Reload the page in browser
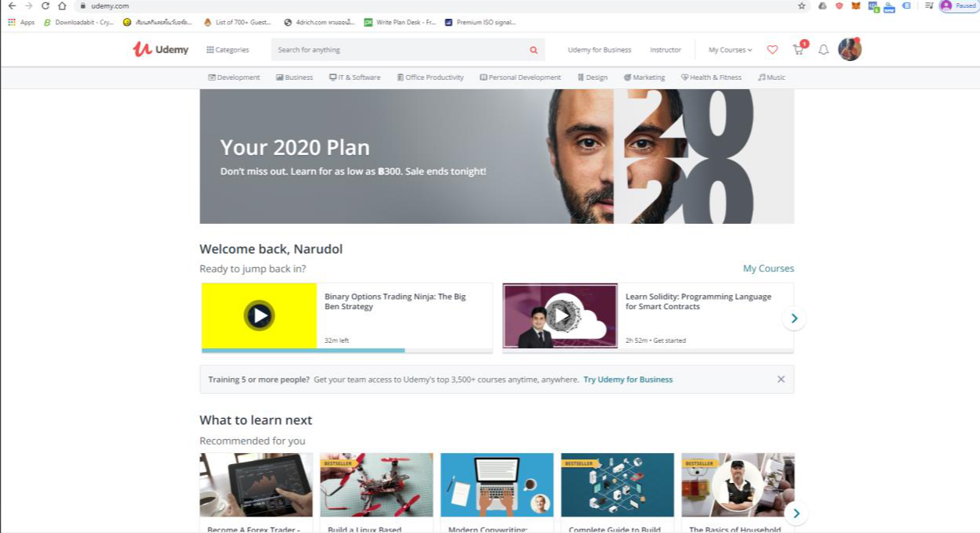Image resolution: width=980 pixels, height=533 pixels. pos(45,5)
